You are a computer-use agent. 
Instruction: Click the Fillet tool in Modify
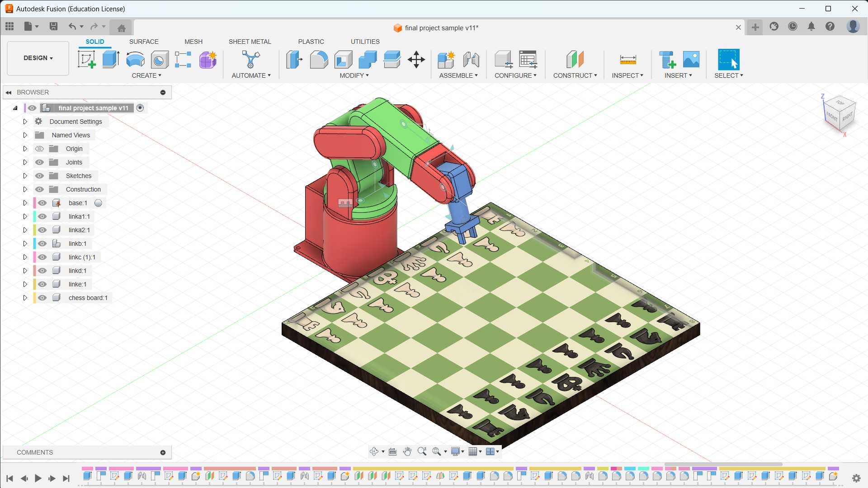click(319, 59)
